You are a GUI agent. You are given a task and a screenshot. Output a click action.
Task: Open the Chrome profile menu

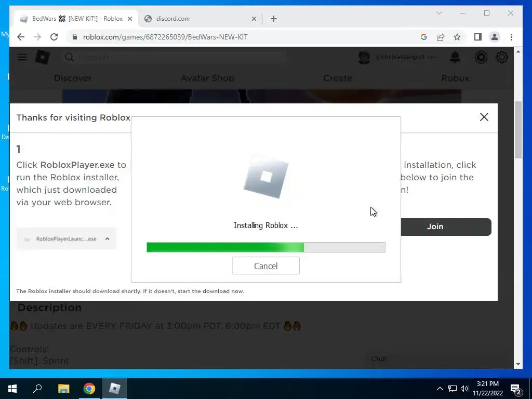[x=495, y=37]
